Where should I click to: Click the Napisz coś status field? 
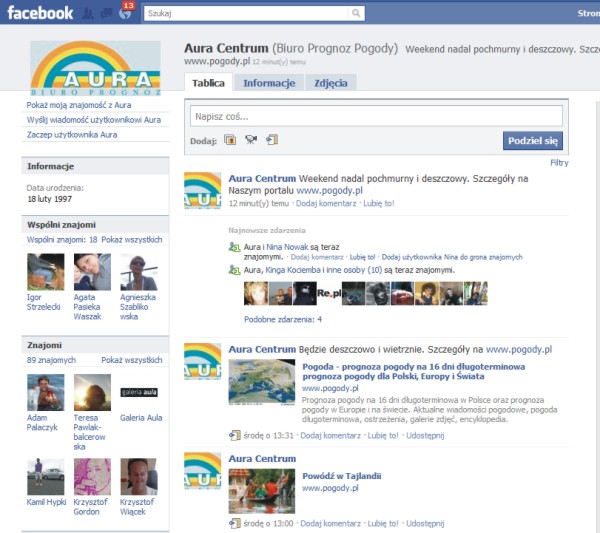click(376, 116)
